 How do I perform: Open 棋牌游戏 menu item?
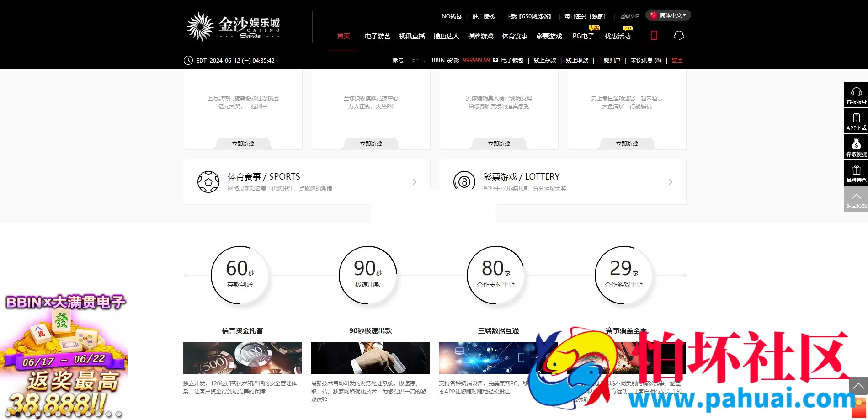480,36
